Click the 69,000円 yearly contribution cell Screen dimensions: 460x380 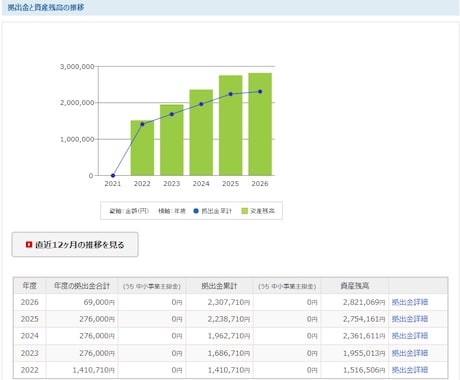point(82,302)
